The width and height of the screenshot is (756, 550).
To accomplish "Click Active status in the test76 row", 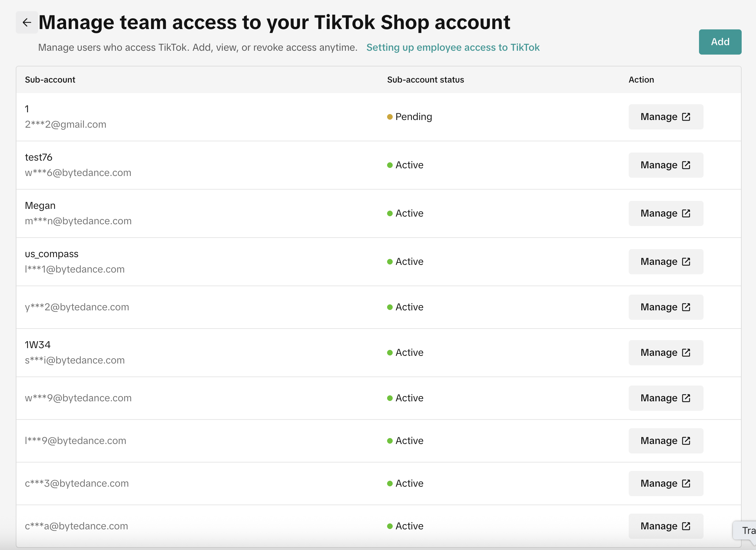I will [x=409, y=165].
